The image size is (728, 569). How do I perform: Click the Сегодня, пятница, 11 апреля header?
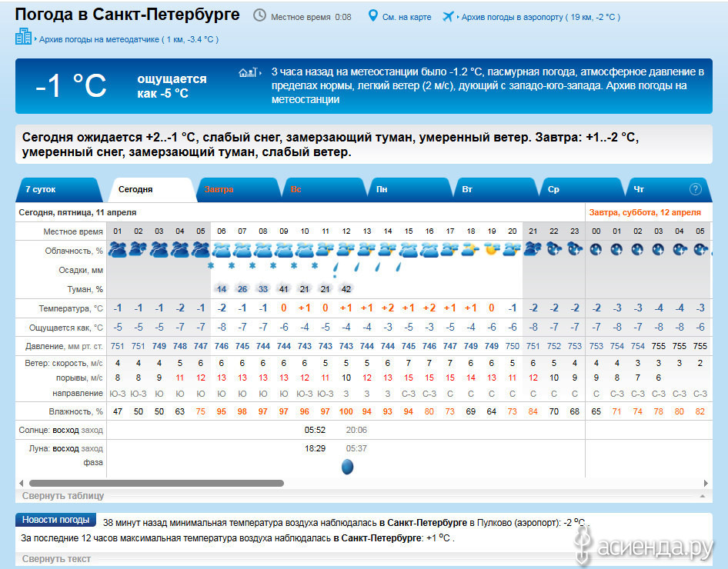pyautogui.click(x=78, y=212)
